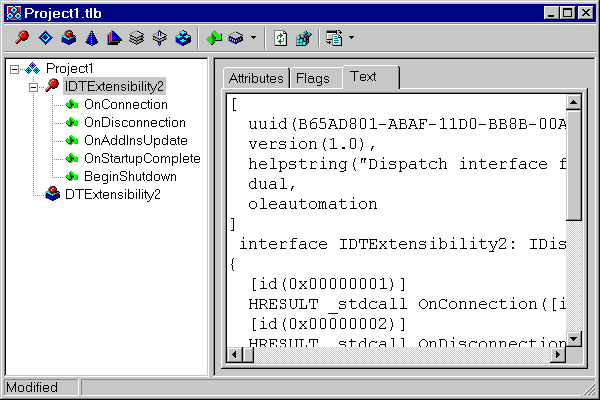Click the Refresh Implementation toolbar icon
The image size is (600, 400).
pos(281,39)
